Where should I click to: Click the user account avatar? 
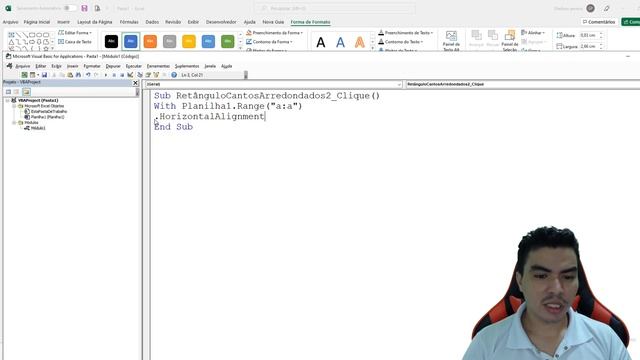[x=590, y=8]
